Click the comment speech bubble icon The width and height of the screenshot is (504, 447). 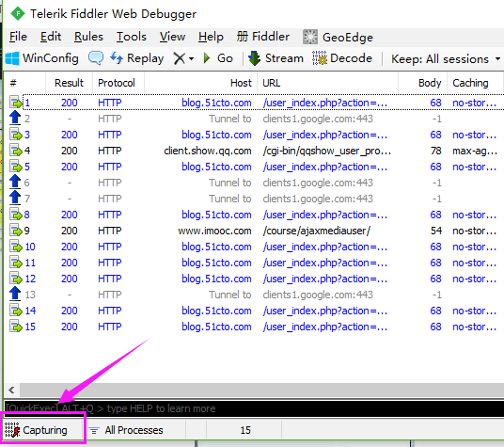click(x=96, y=58)
